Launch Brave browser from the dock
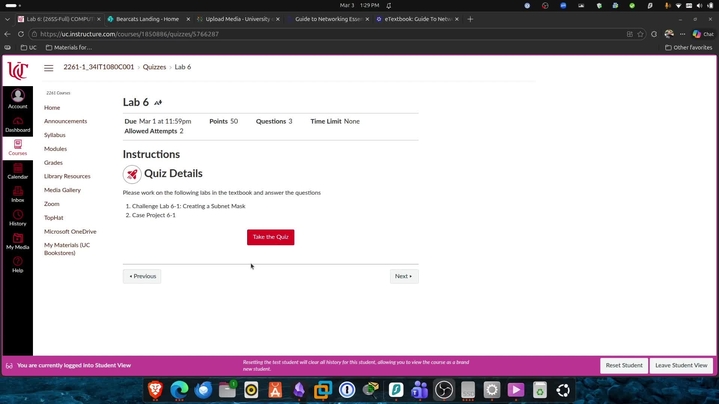 [156, 390]
